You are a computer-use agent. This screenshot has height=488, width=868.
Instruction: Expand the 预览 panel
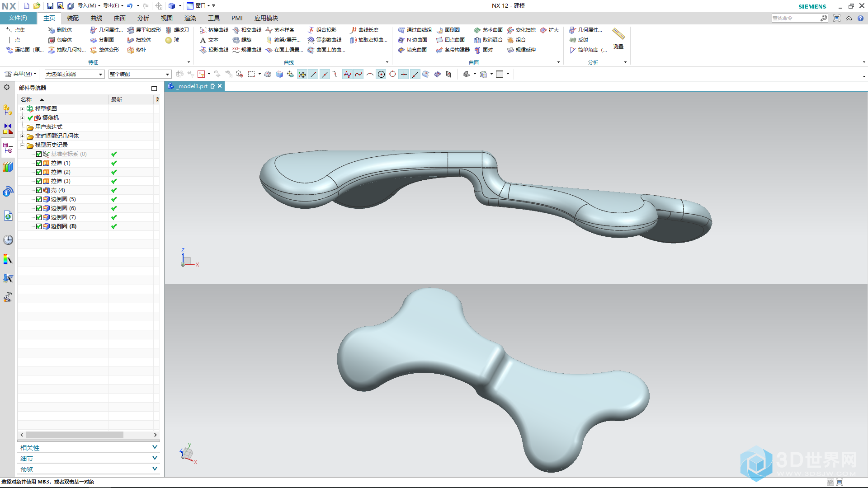point(89,469)
